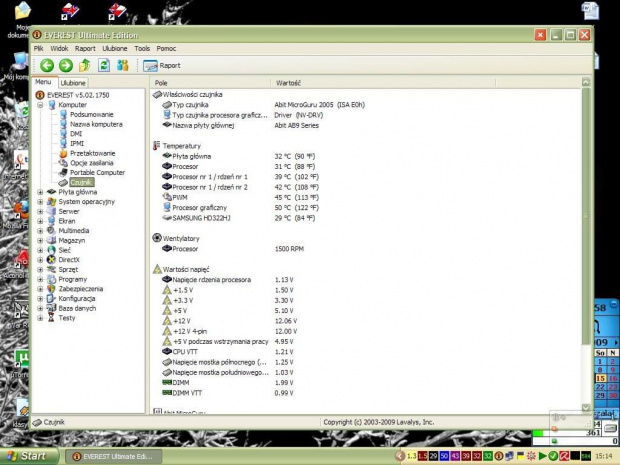Expand the DirectX tree node
Screen dimensions: 620x465
(x=40, y=260)
